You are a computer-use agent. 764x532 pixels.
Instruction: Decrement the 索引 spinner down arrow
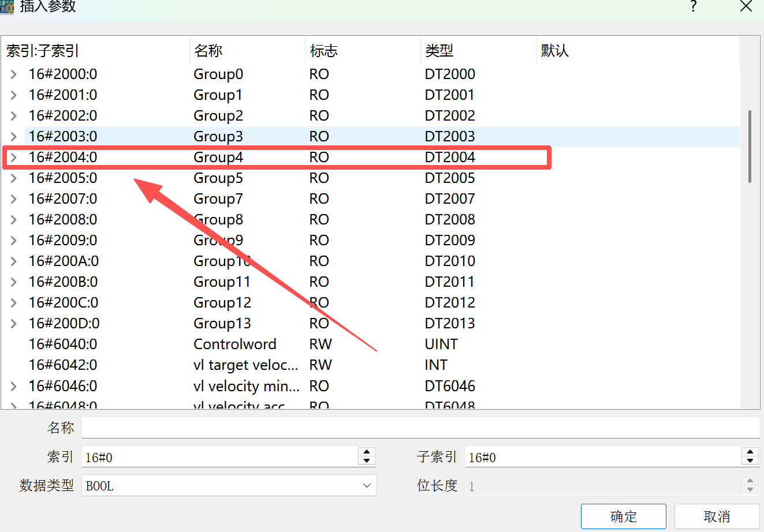tap(367, 461)
